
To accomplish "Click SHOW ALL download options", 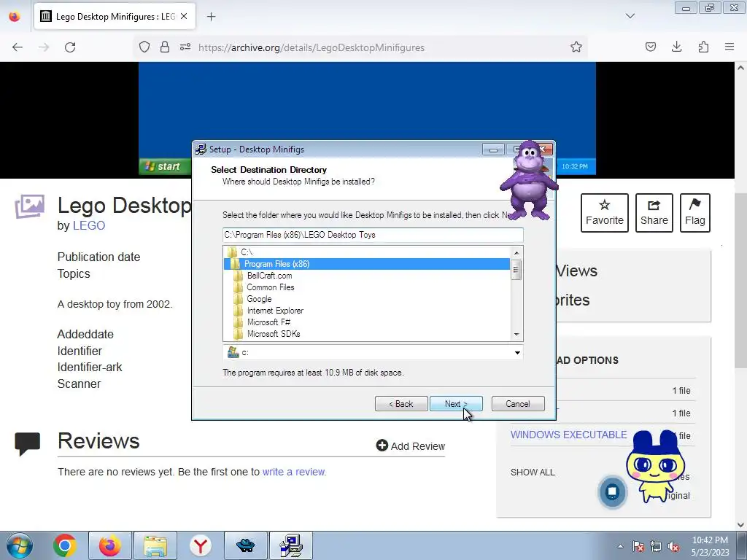I will (x=533, y=472).
